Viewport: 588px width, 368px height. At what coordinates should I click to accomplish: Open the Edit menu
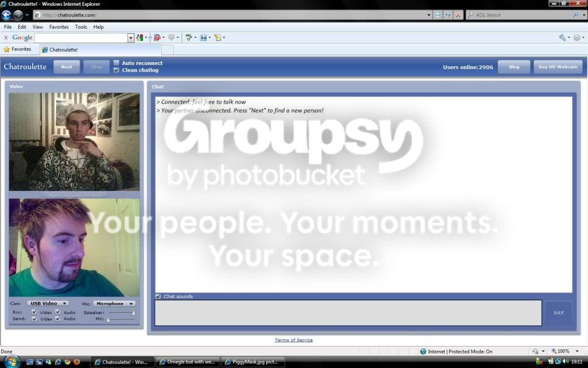(x=22, y=27)
